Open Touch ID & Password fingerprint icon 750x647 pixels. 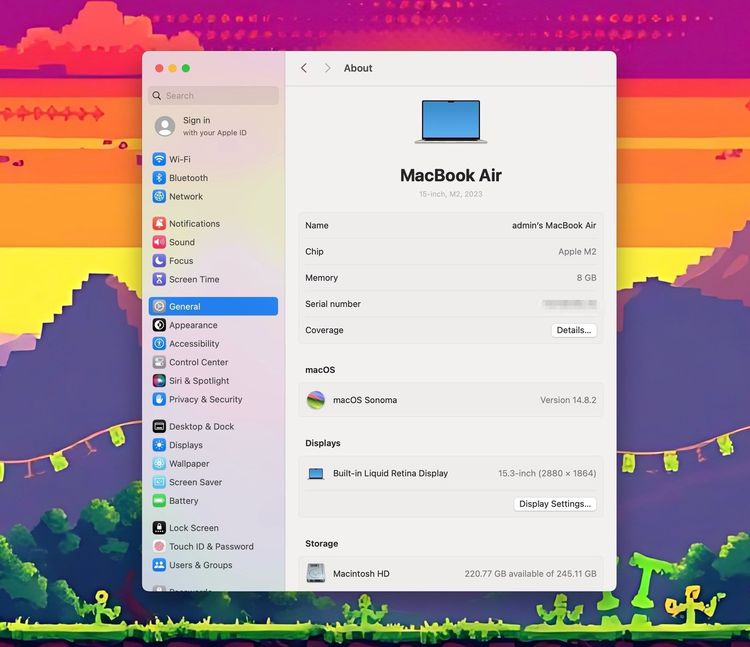pyautogui.click(x=159, y=546)
